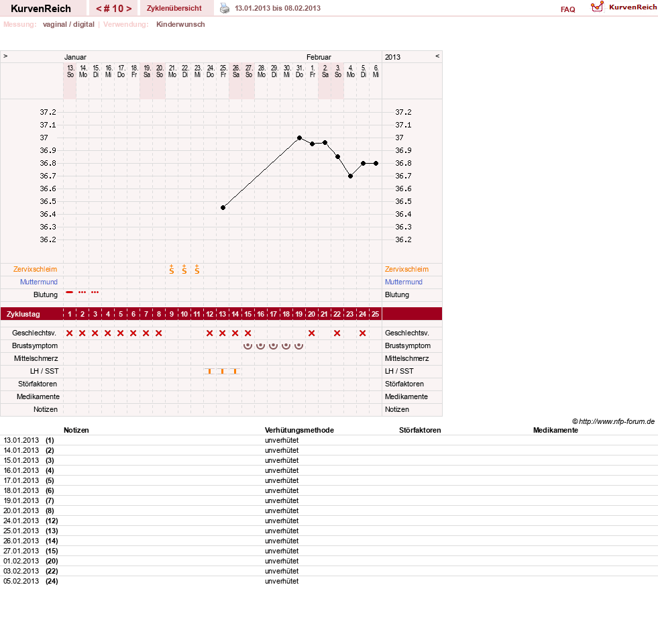Go to next cycle with > arrow
This screenshot has width=658, height=644.
[129, 9]
